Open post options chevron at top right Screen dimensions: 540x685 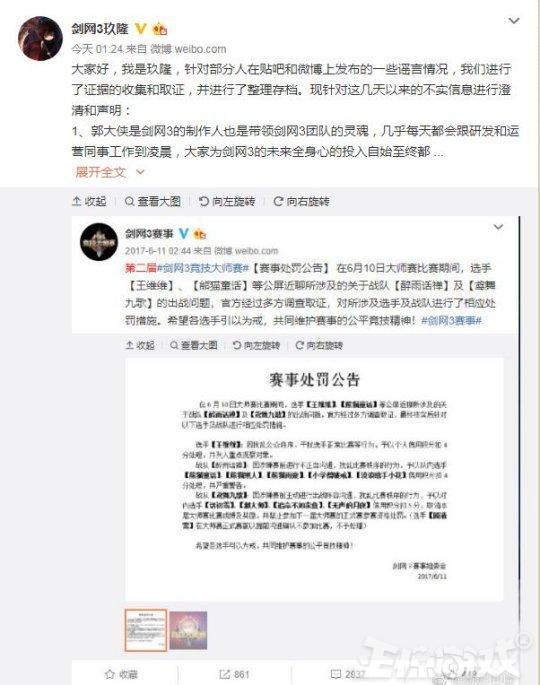(x=514, y=21)
